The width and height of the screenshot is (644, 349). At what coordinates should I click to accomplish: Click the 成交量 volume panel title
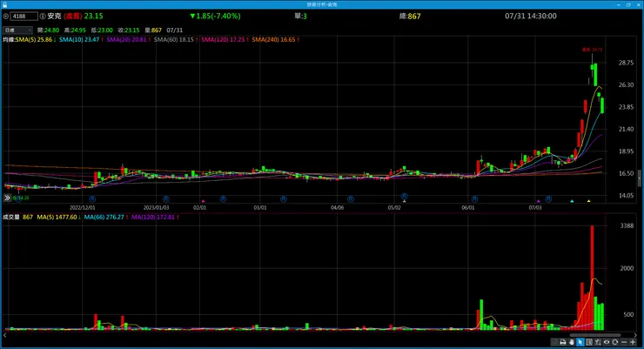coord(11,218)
